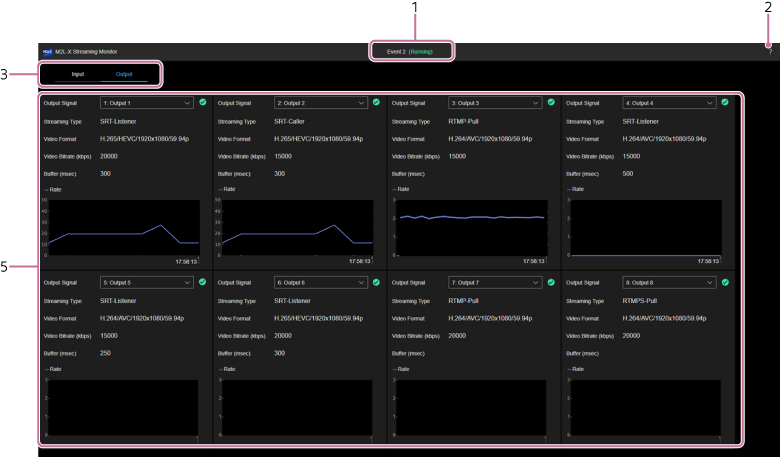The width and height of the screenshot is (780, 457).
Task: Click the green status icon for Output 1
Action: 203,102
